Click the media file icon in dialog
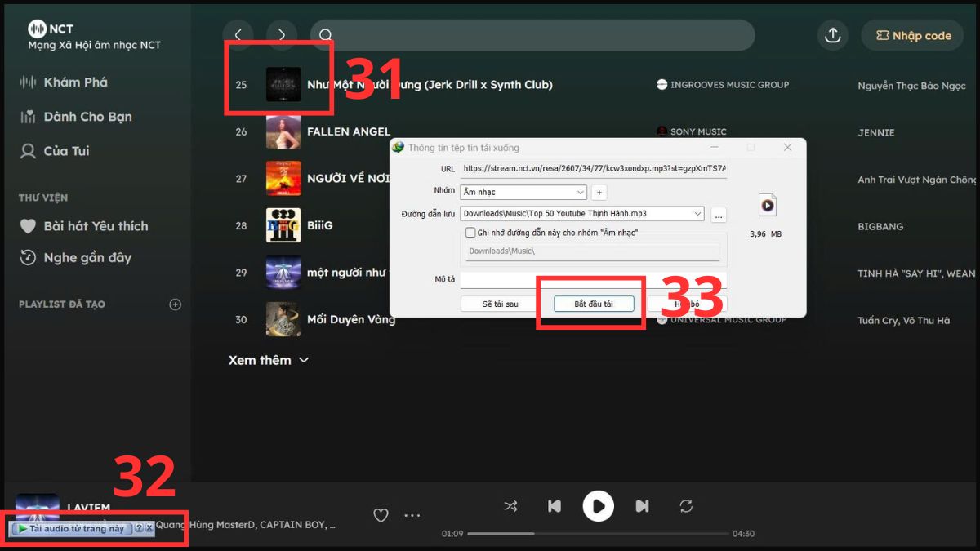The image size is (980, 551). pos(767,205)
